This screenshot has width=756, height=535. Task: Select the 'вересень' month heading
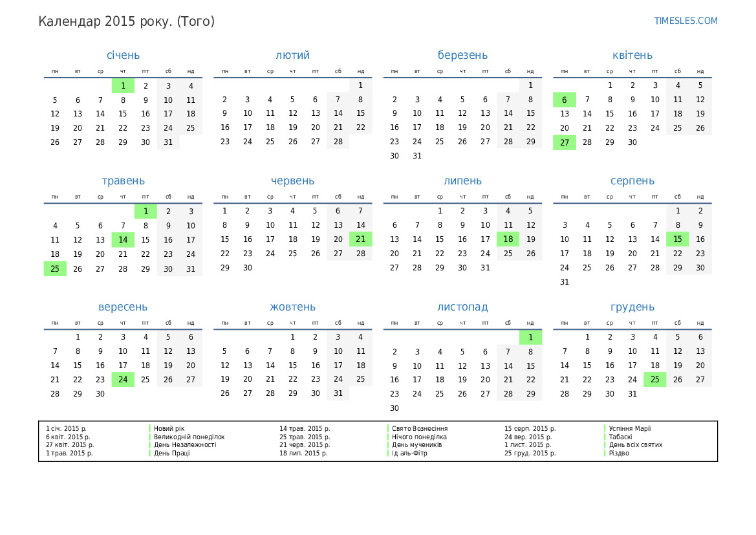pyautogui.click(x=123, y=307)
